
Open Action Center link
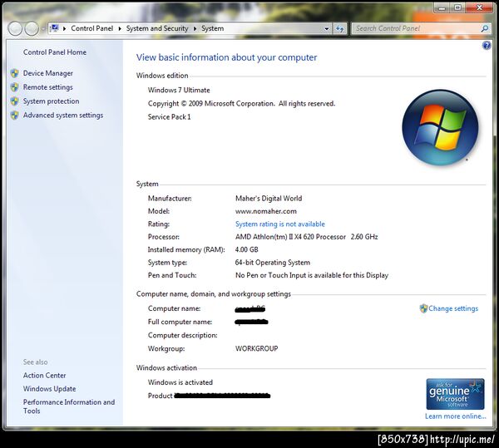[x=45, y=376]
